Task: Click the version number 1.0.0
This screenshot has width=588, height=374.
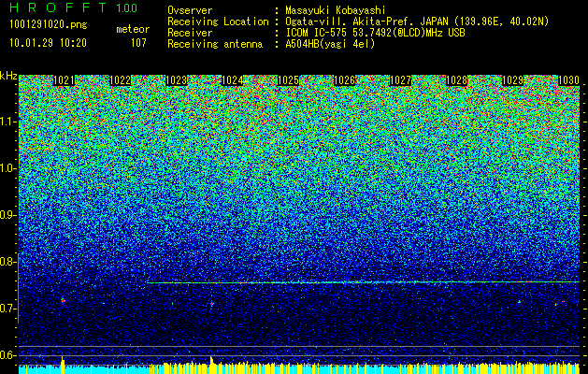Action: coord(127,8)
